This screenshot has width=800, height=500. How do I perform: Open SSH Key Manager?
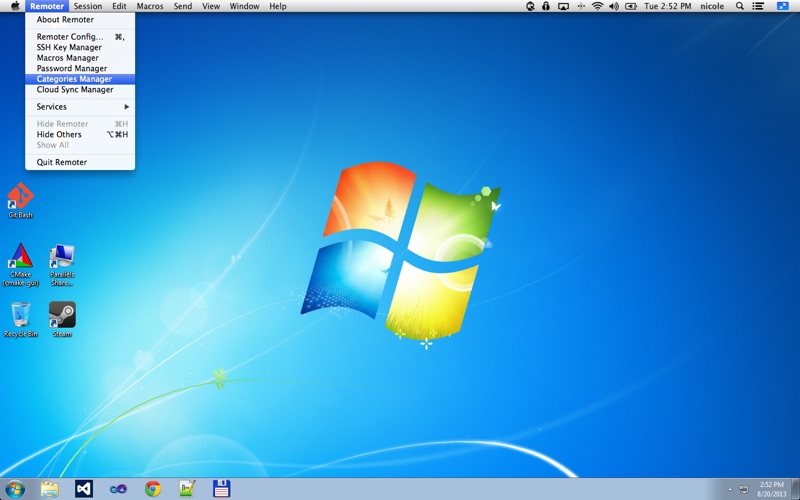(x=80, y=47)
